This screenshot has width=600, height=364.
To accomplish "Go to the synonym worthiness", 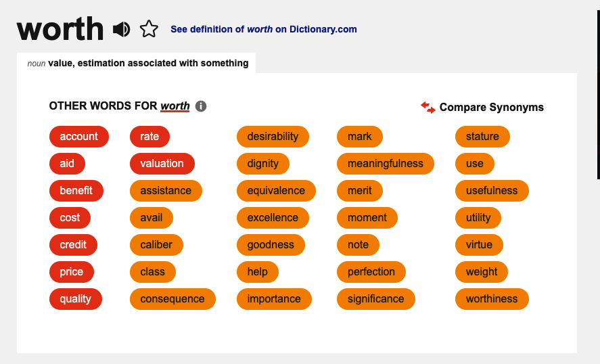I will [x=492, y=299].
